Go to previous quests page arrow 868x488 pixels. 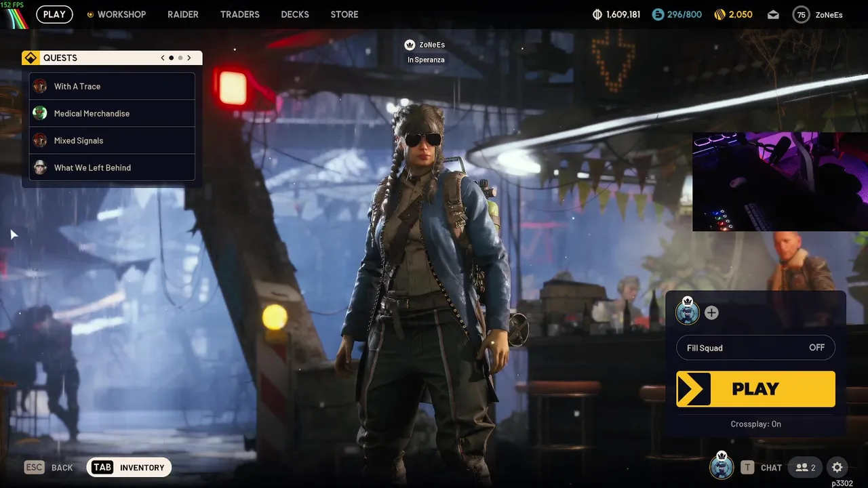pyautogui.click(x=163, y=58)
